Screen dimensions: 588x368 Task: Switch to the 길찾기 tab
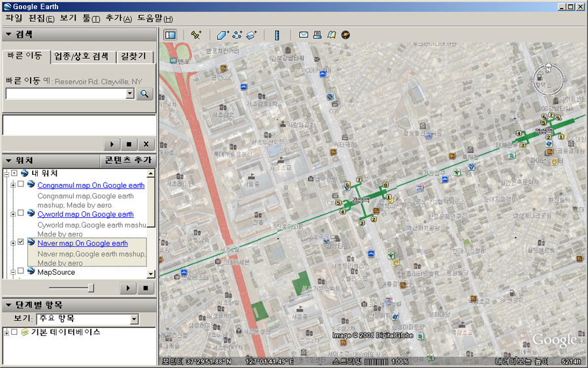tap(133, 56)
